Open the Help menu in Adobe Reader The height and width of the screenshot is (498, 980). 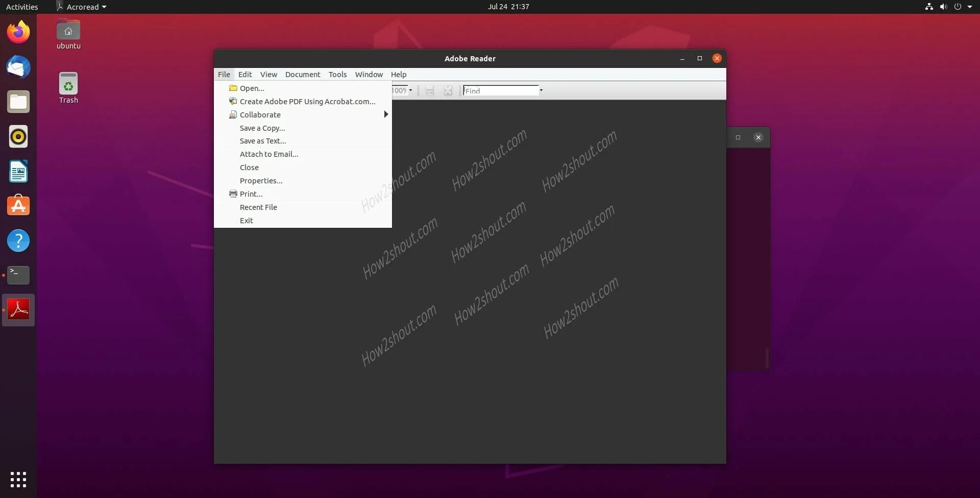399,75
